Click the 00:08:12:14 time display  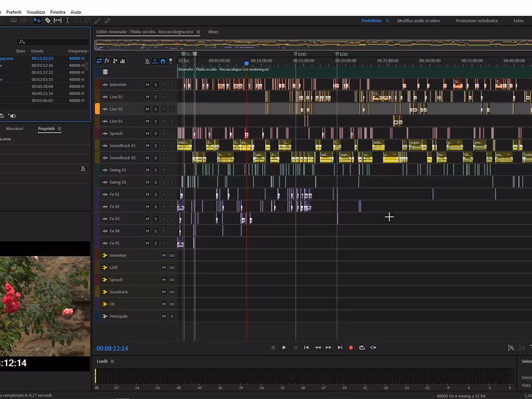tap(112, 348)
